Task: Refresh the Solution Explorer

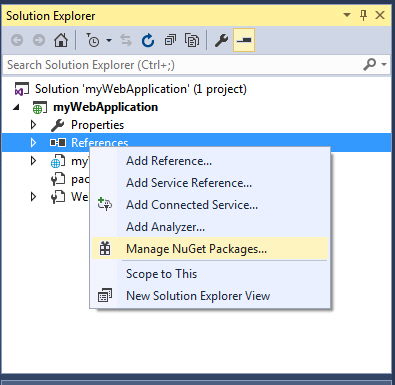Action: [148, 40]
